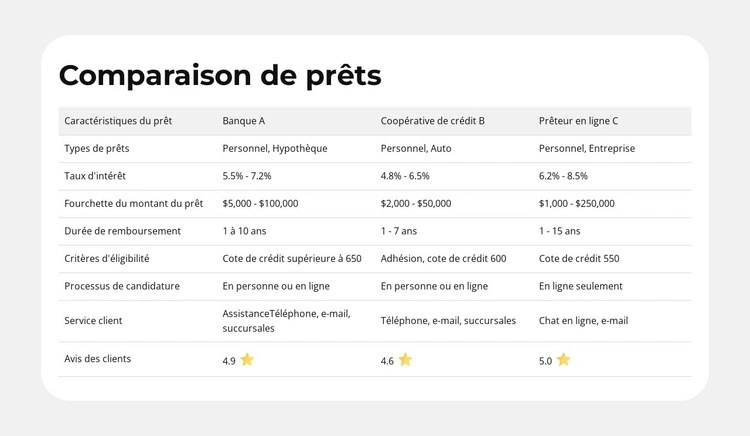Click the Comparaison de prêts heading

click(220, 75)
